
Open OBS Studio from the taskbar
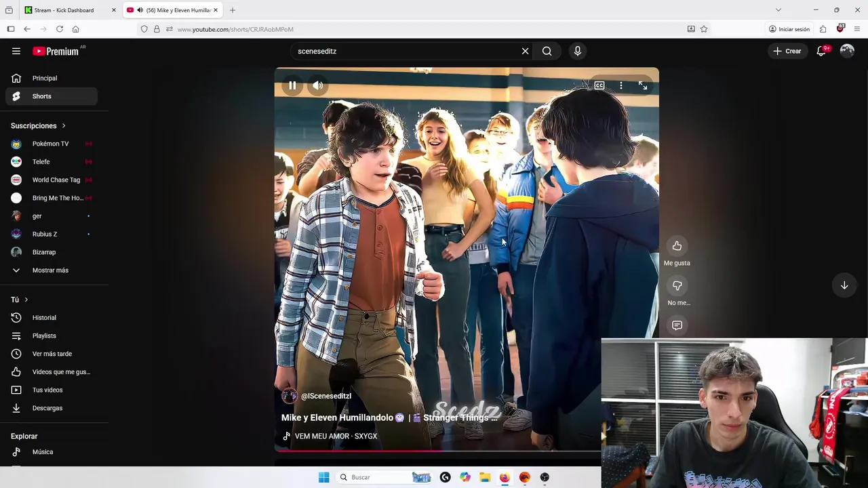click(x=545, y=477)
